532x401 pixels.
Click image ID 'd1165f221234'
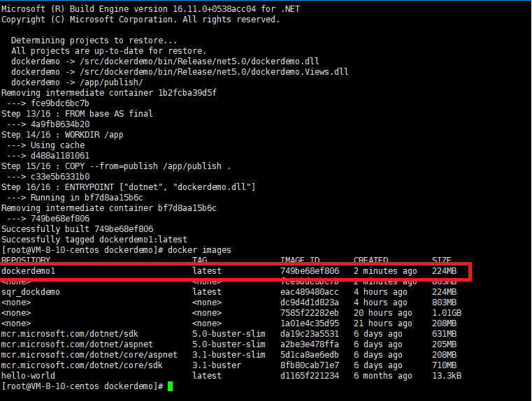[x=310, y=376]
